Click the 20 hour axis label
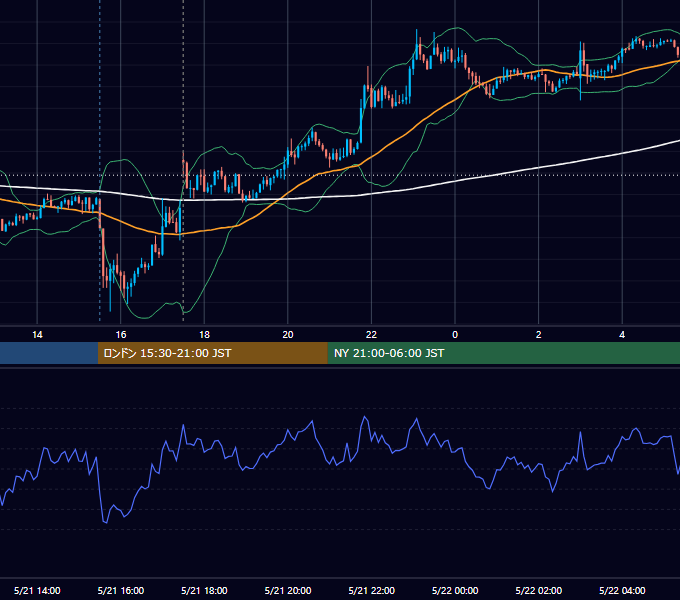Screen dimensions: 680x600 (x=288, y=335)
